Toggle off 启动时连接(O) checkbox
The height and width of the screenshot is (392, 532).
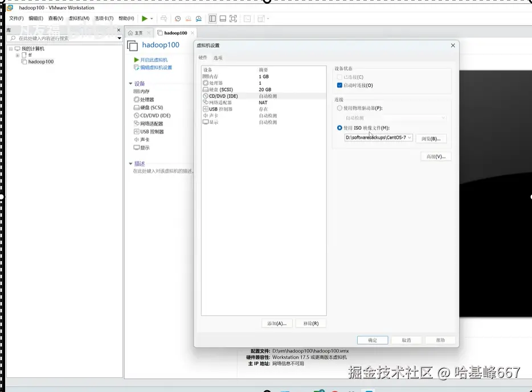click(339, 84)
